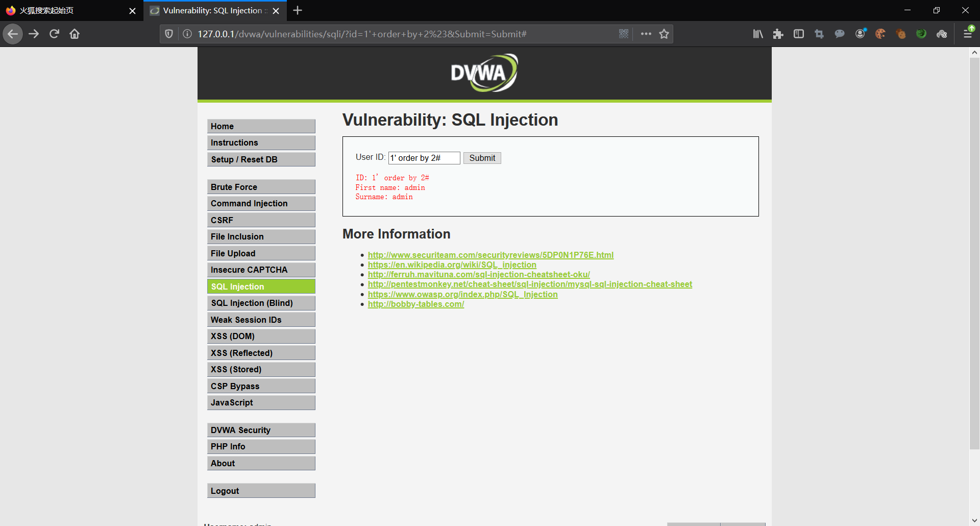The width and height of the screenshot is (980, 526).
Task: Click the page vertical scrollbar thumb
Action: tap(974, 253)
